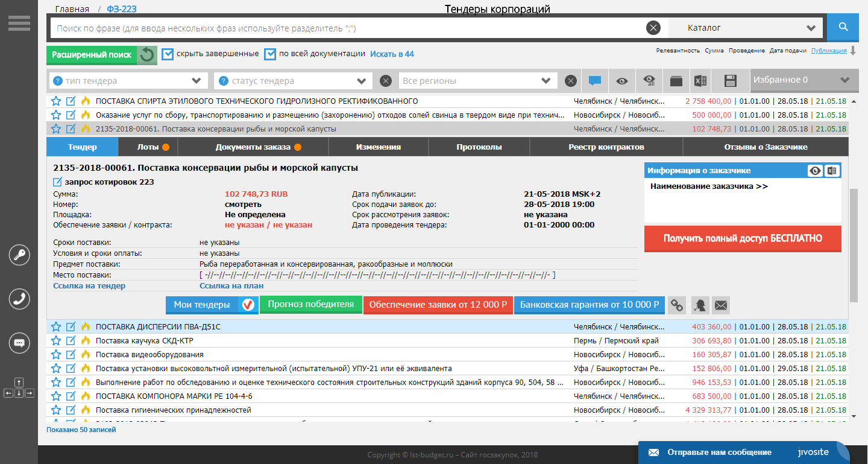Click the envelope mail icon below details
868x464 pixels.
[721, 305]
